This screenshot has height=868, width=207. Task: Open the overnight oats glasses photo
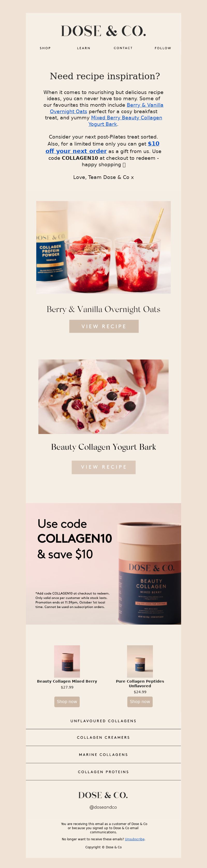103,247
